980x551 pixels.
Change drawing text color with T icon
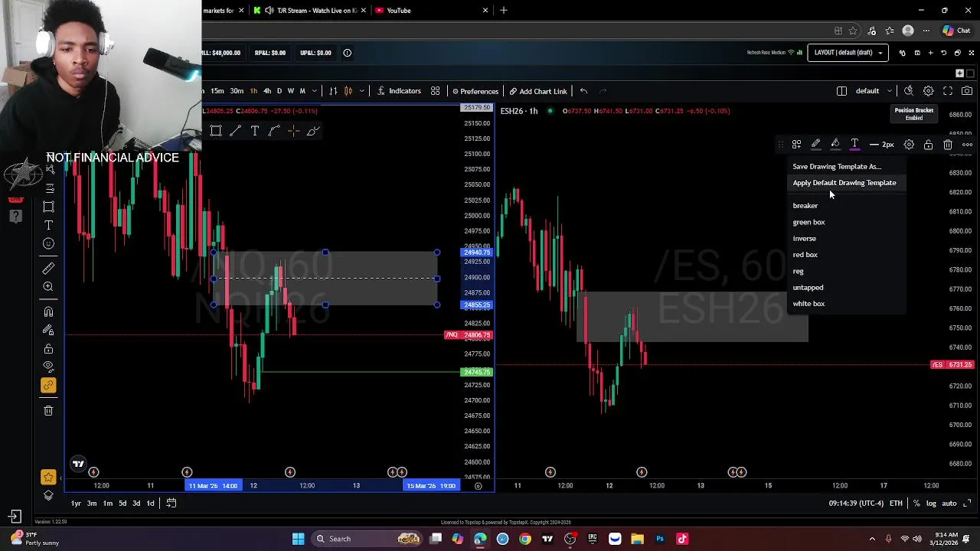[x=854, y=145]
